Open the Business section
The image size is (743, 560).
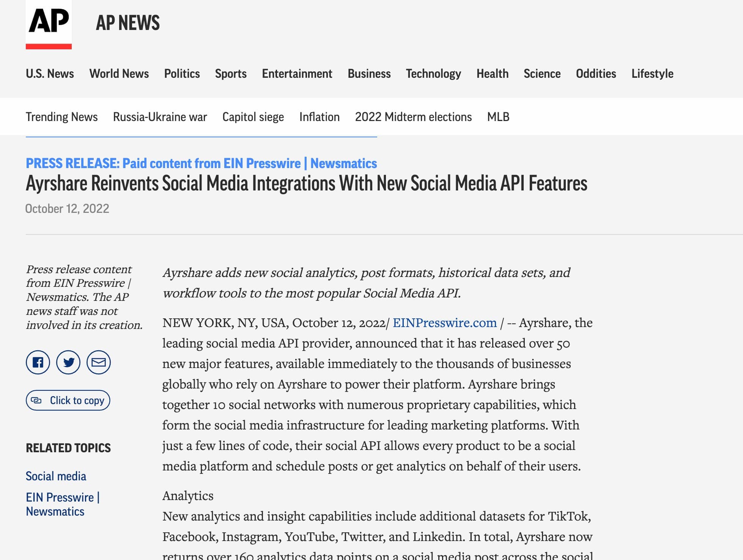(x=369, y=74)
